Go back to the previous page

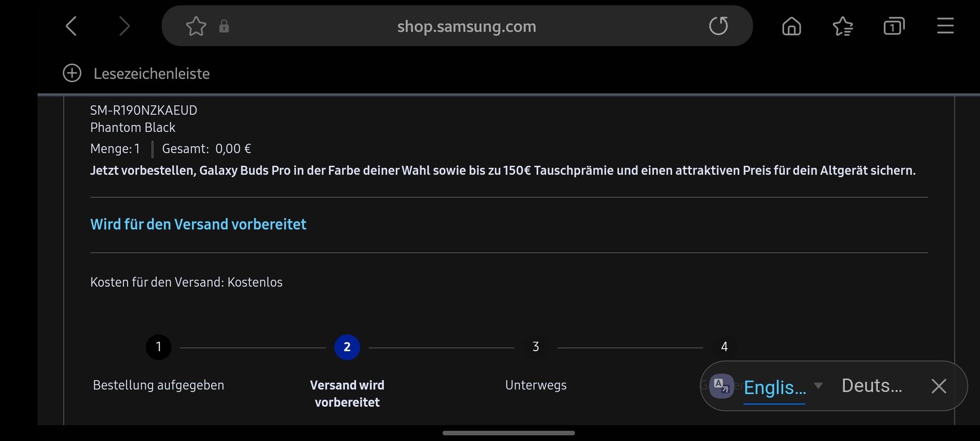71,26
